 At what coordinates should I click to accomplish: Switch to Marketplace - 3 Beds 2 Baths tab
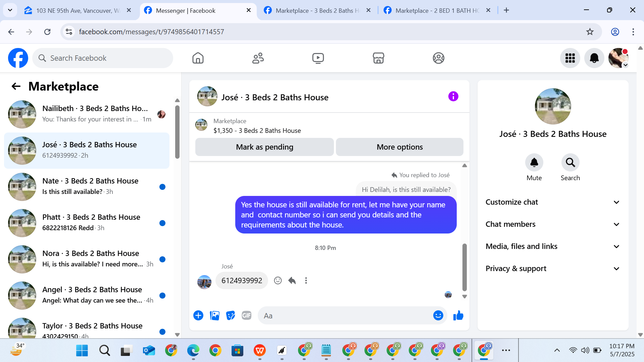(317, 10)
